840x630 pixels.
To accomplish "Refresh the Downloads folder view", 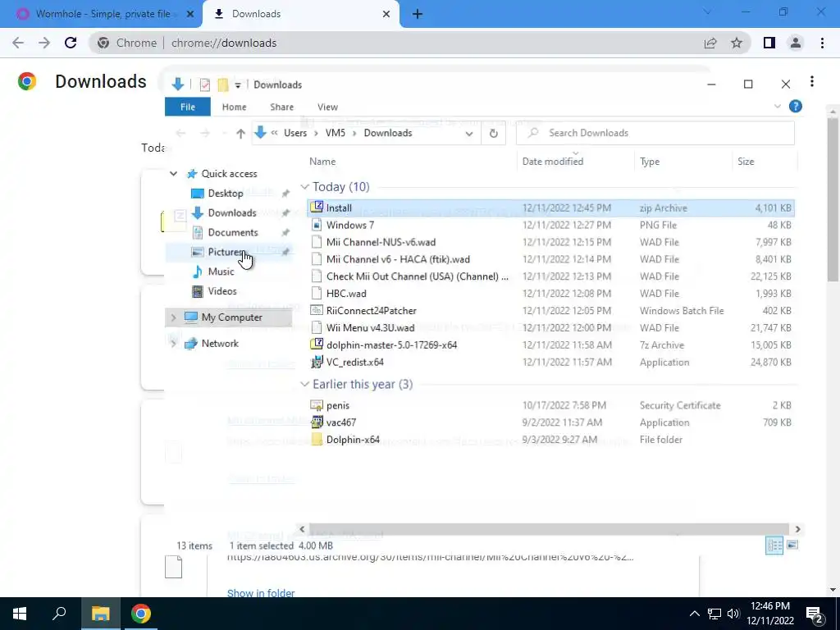I will click(493, 134).
